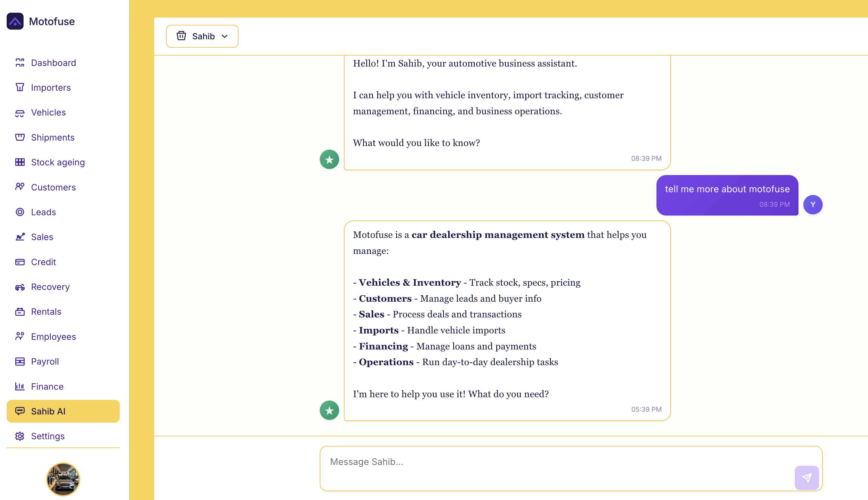The image size is (868, 500).
Task: Open the Dashboard grid icon
Action: pos(20,63)
